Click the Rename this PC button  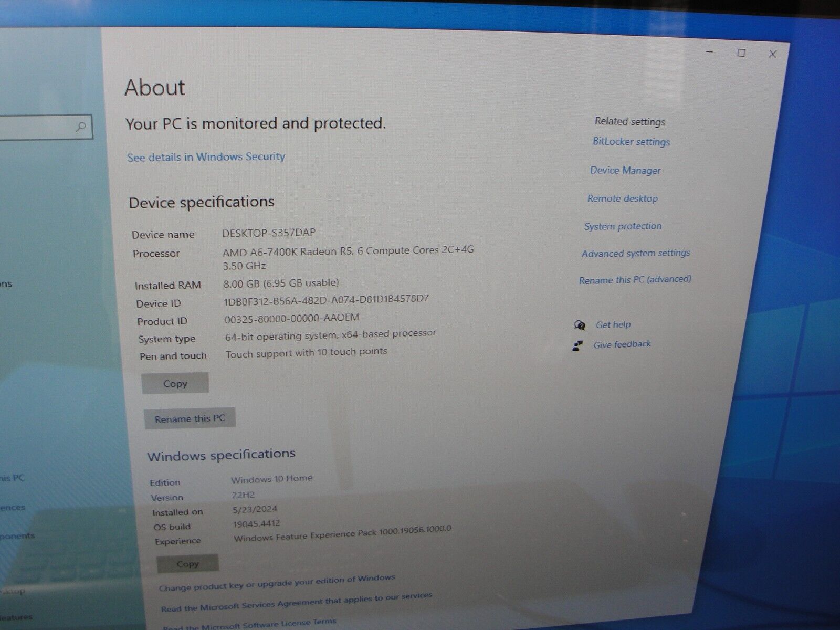tap(190, 418)
